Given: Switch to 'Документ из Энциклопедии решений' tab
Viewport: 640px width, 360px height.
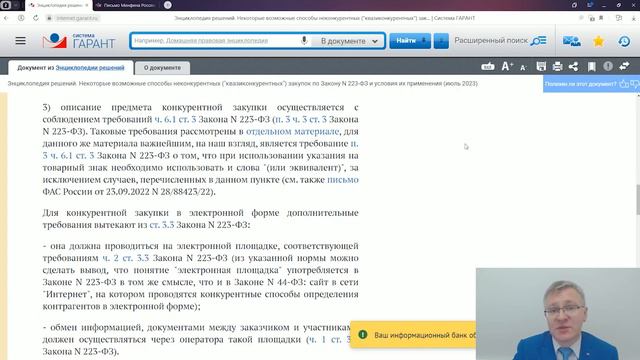Looking at the screenshot, I should 71,68.
